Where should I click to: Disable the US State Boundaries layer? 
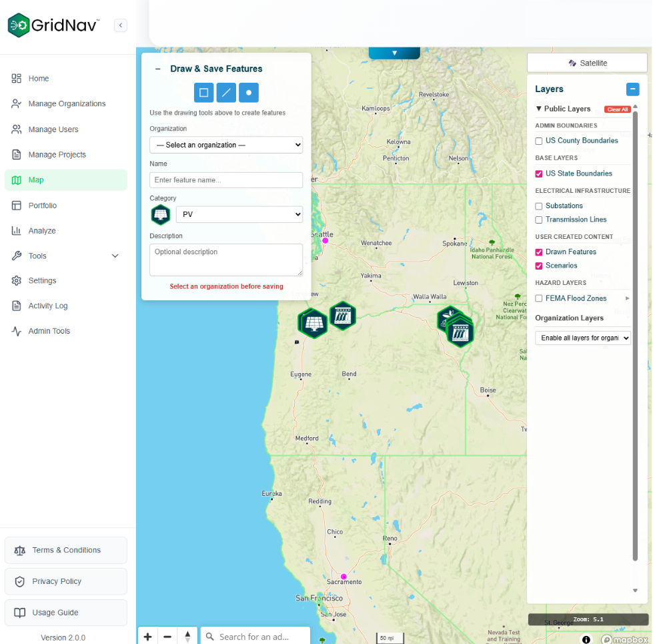538,174
